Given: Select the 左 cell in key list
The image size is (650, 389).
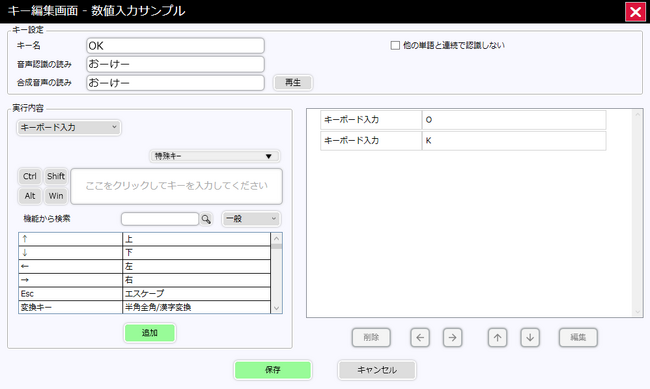Looking at the screenshot, I should [196, 266].
